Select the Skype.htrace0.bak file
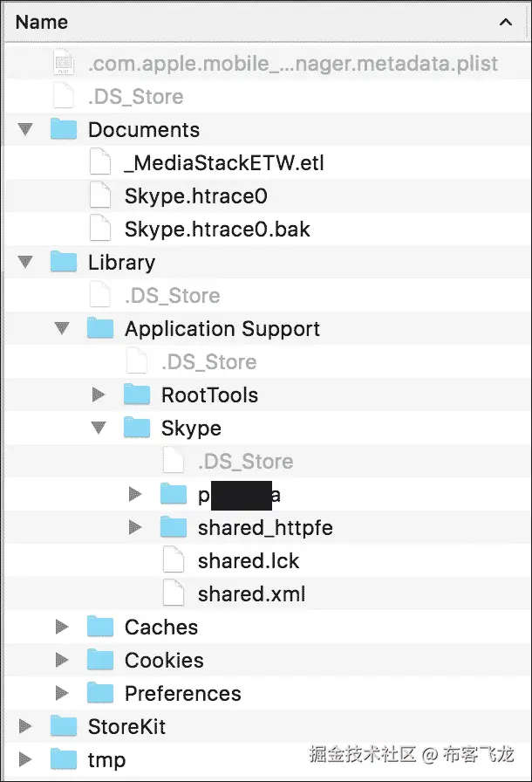Viewport: 532px width, 782px height. [217, 230]
